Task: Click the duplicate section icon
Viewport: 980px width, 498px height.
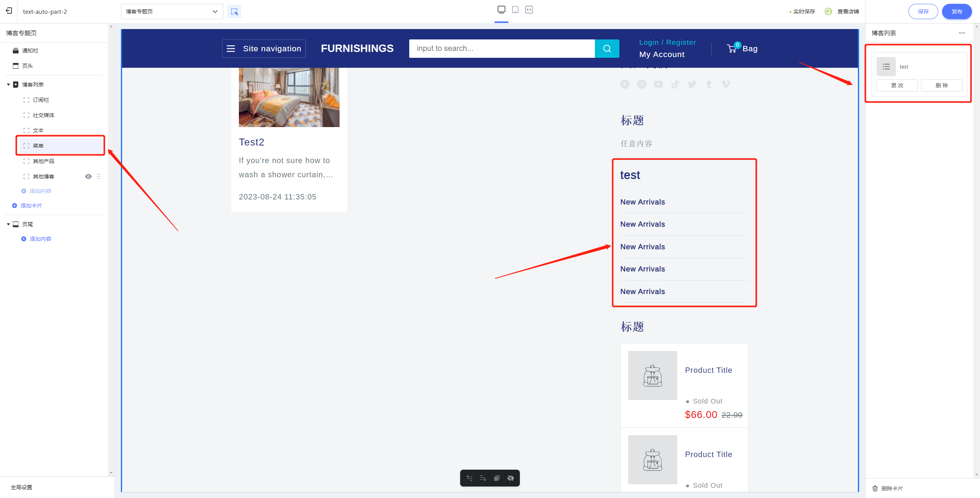Action: (x=497, y=478)
